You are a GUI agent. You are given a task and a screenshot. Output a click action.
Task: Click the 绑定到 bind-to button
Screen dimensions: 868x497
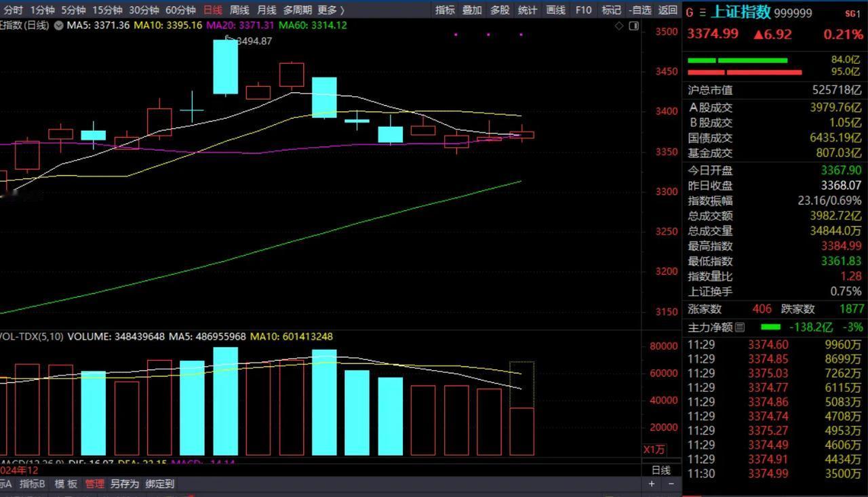[x=159, y=483]
